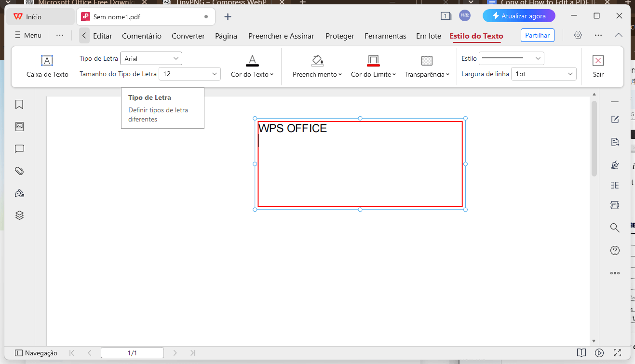Open the search magnifier in right sidebar
635x364 pixels.
click(x=615, y=228)
